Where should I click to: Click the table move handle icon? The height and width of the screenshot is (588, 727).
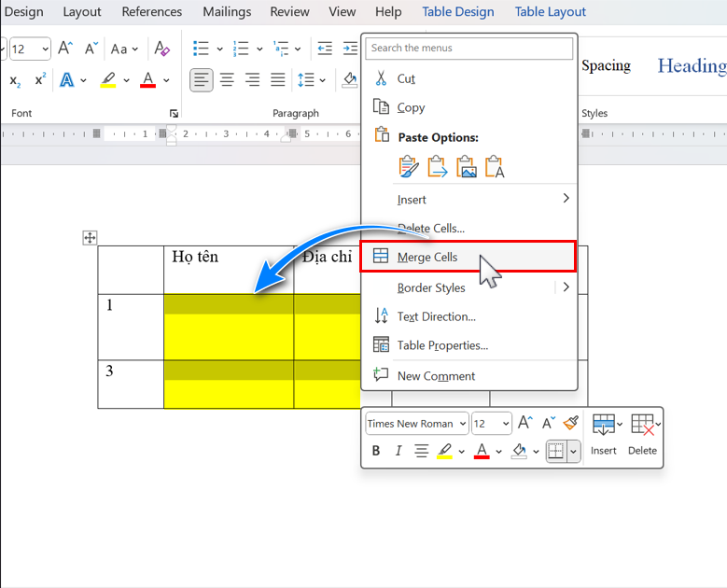click(x=91, y=238)
